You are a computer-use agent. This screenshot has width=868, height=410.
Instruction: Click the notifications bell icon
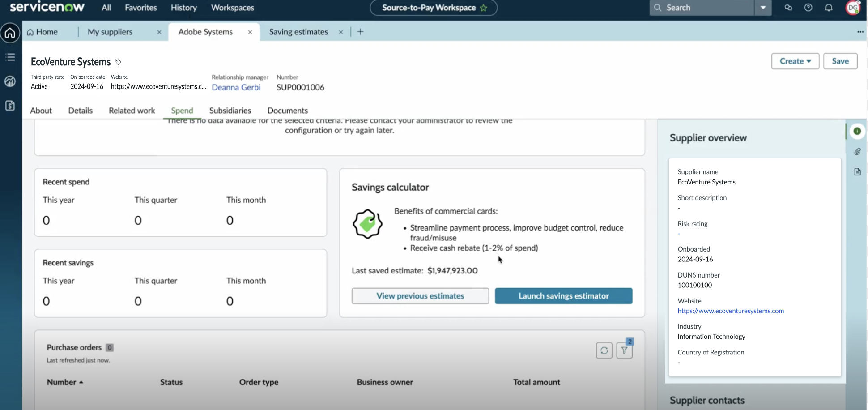coord(829,8)
